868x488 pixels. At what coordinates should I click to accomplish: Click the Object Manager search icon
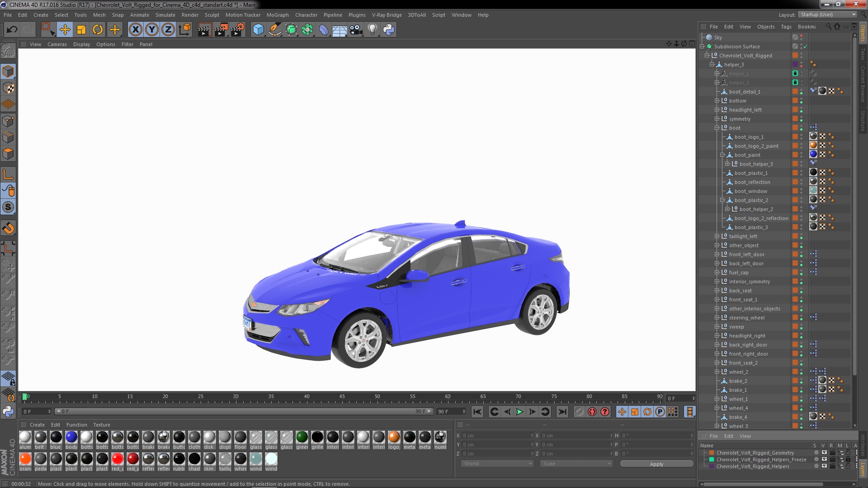pos(829,27)
